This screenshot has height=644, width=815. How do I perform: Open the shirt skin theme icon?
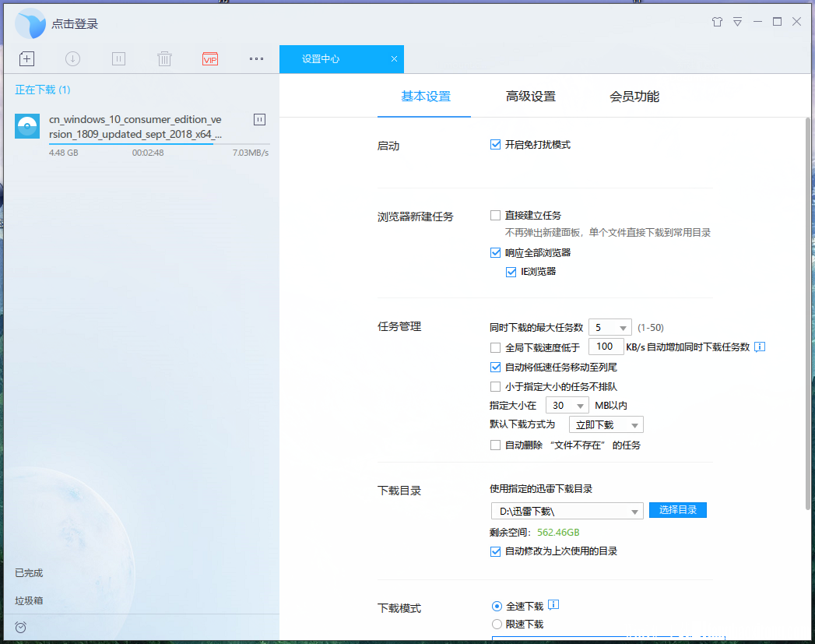click(717, 22)
